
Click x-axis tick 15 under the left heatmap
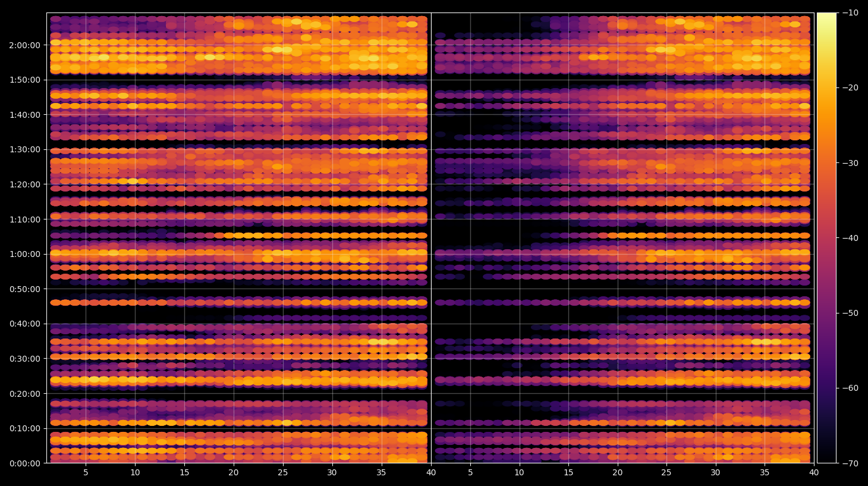184,473
